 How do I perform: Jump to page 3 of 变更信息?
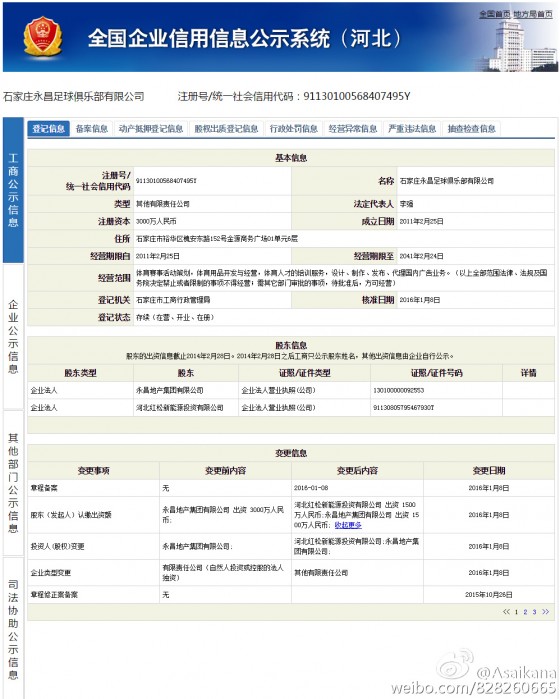coord(534,612)
